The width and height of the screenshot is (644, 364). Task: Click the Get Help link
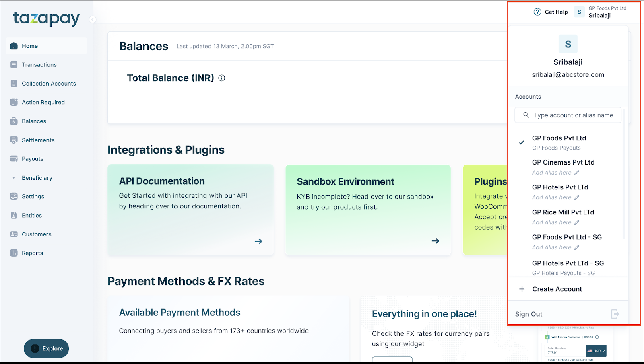coord(551,12)
